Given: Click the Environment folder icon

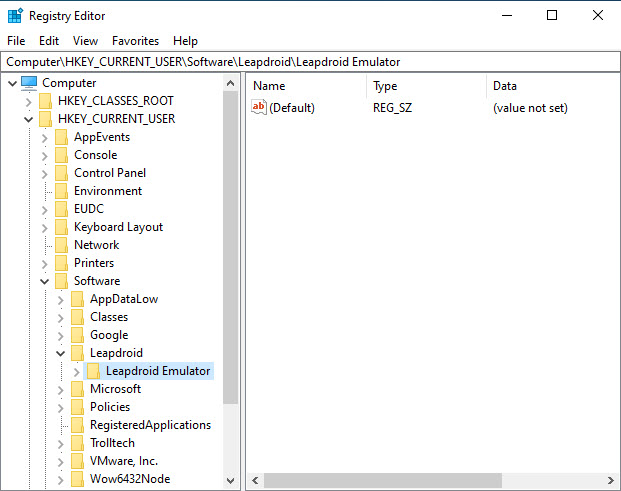Looking at the screenshot, I should (x=61, y=191).
